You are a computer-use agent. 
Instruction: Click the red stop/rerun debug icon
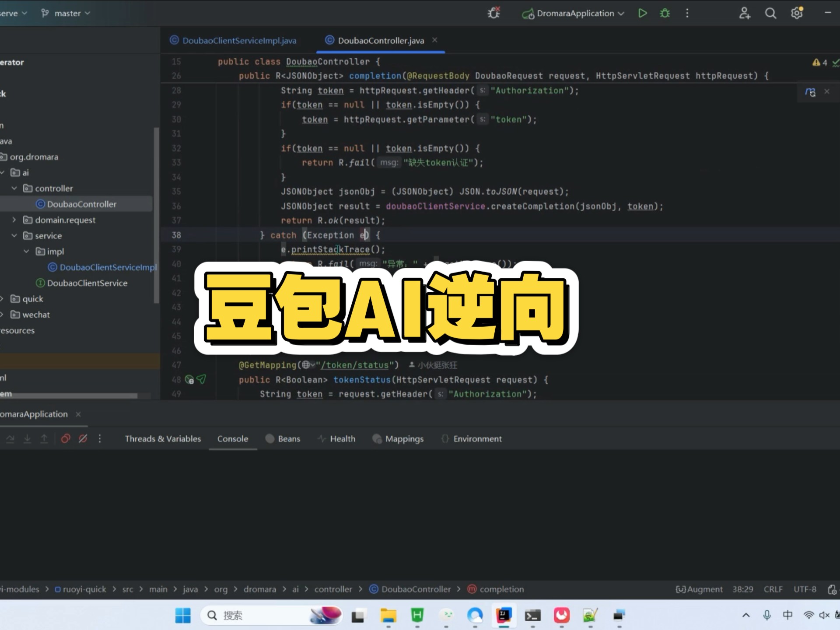(x=66, y=438)
